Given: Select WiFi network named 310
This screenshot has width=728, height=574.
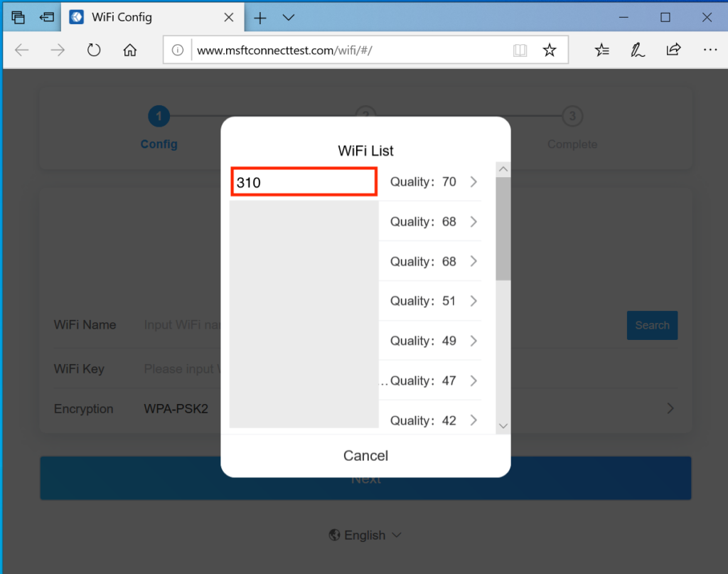Looking at the screenshot, I should point(304,182).
